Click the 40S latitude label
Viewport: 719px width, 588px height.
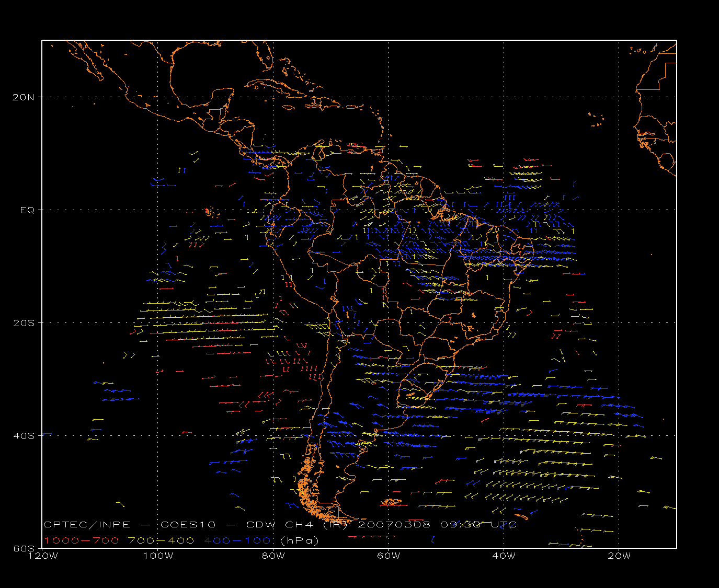(x=24, y=436)
